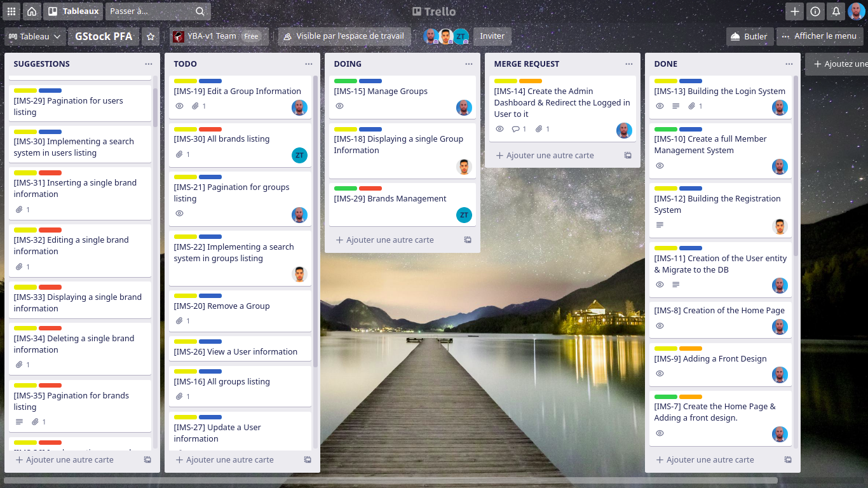Click Afficher le menu

point(820,37)
